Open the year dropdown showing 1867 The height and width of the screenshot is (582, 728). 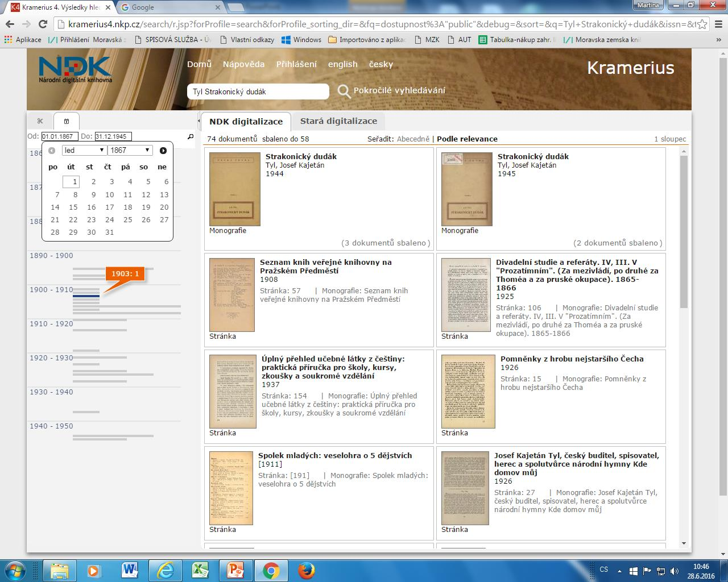(x=130, y=150)
